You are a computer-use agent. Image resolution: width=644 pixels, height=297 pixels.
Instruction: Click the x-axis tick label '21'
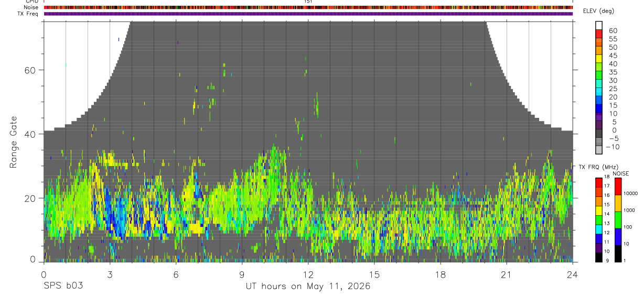point(507,274)
